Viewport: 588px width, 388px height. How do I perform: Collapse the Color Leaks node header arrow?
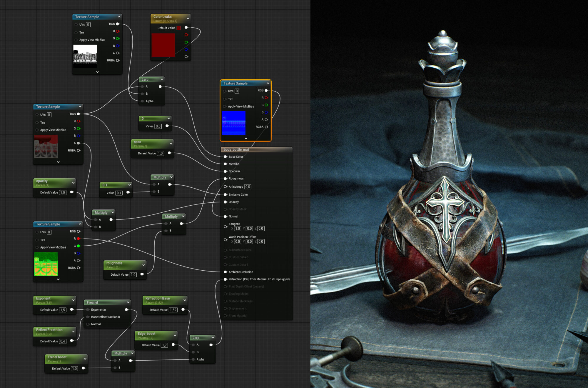tap(188, 18)
